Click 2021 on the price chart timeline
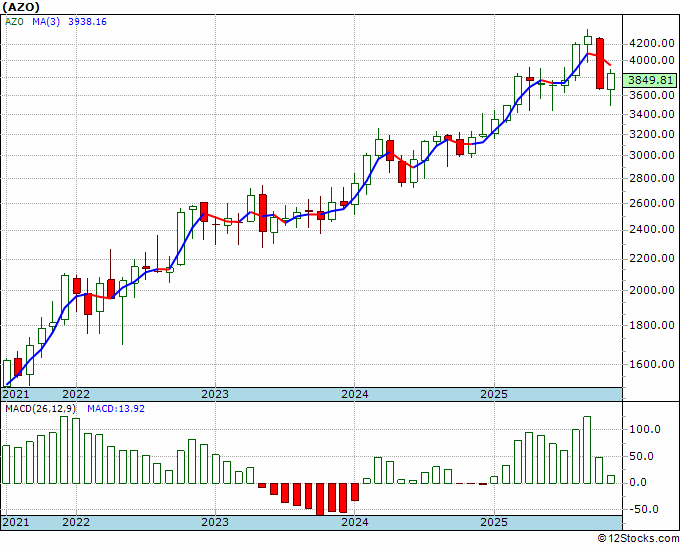The height and width of the screenshot is (546, 680). (x=16, y=394)
